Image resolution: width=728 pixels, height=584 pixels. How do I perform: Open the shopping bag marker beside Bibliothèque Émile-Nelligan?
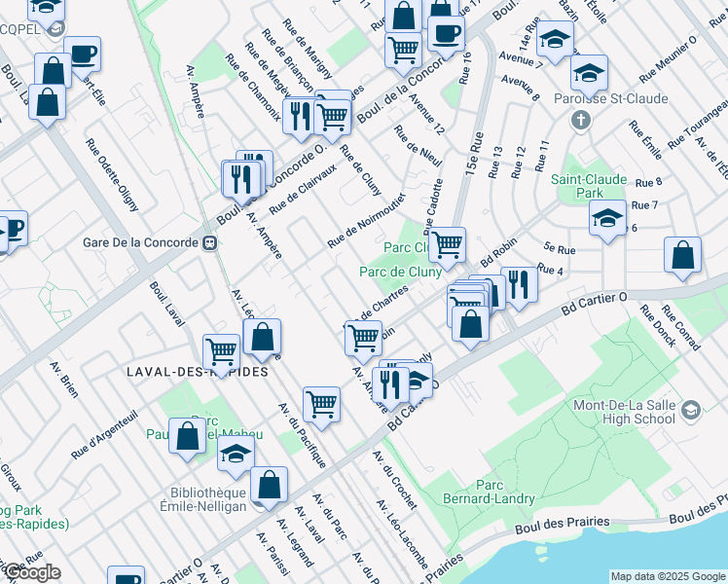[269, 486]
